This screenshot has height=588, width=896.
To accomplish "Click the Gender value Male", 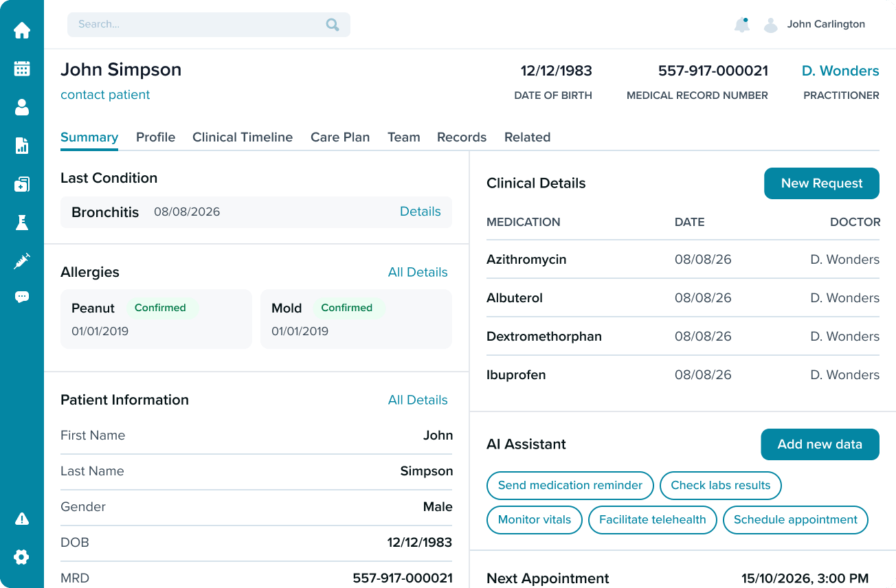I will (438, 507).
